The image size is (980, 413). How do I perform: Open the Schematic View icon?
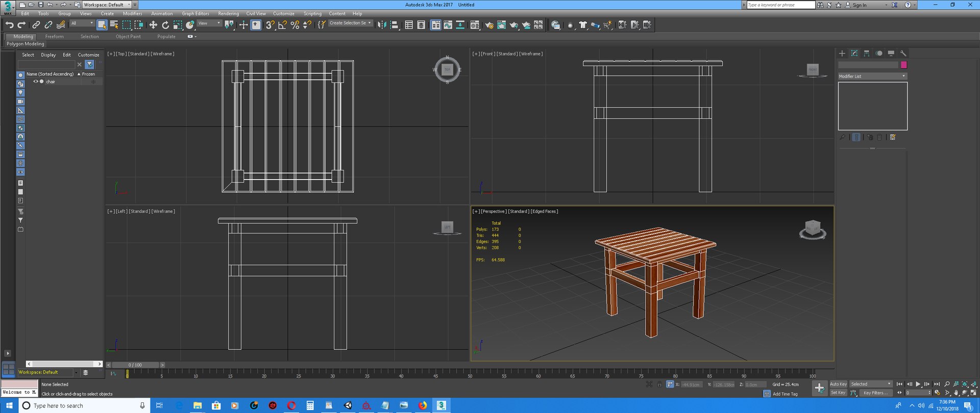(460, 24)
